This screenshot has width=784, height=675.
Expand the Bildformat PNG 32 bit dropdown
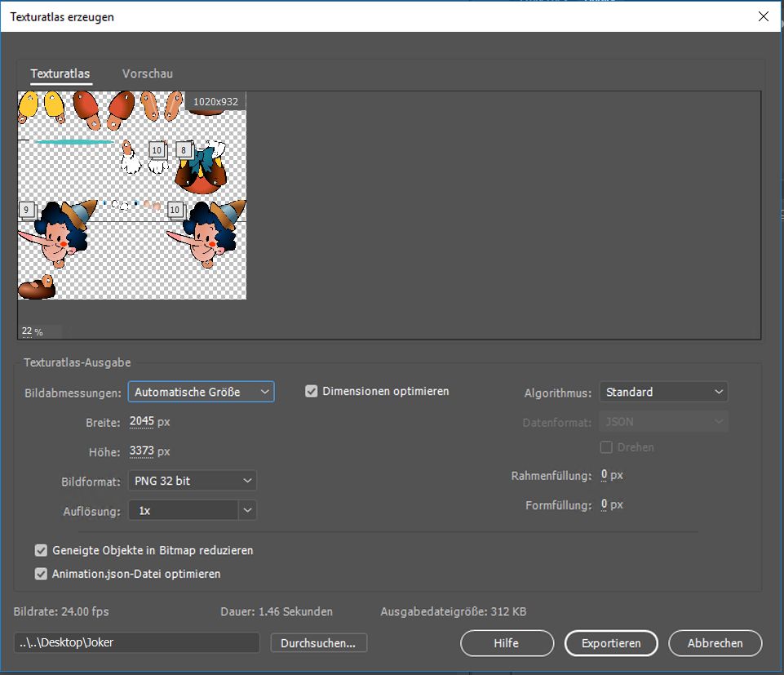click(192, 481)
